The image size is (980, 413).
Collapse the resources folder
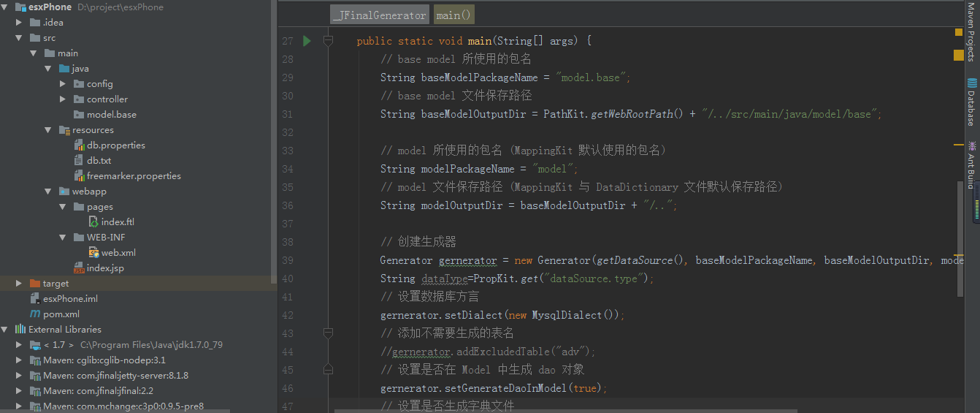click(x=48, y=129)
